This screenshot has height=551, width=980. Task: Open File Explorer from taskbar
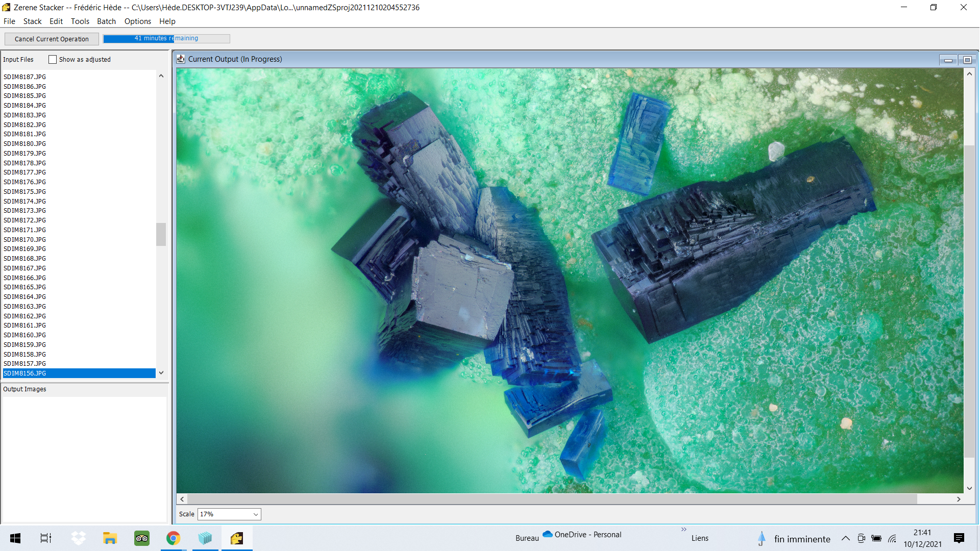[x=110, y=538]
